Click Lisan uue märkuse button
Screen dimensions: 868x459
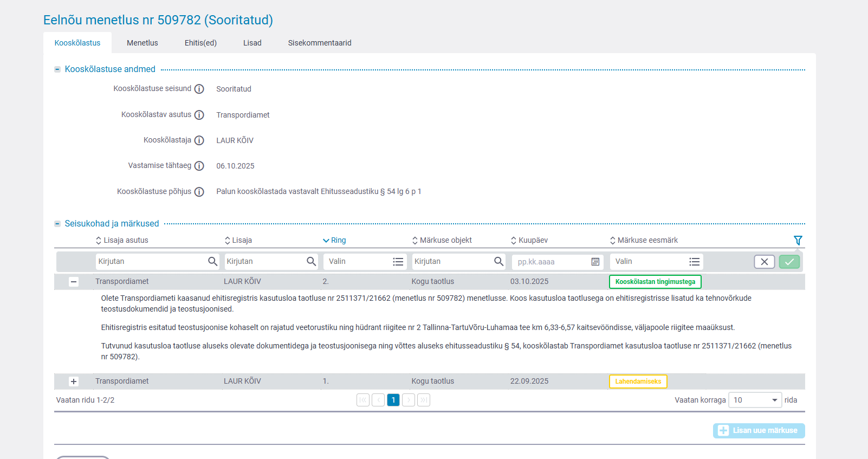pos(759,431)
